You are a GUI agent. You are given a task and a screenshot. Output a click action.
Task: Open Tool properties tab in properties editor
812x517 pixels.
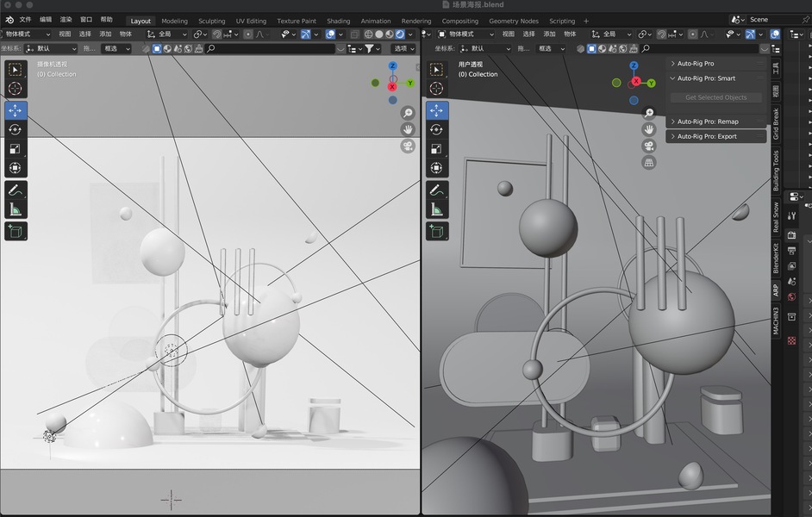click(x=792, y=215)
